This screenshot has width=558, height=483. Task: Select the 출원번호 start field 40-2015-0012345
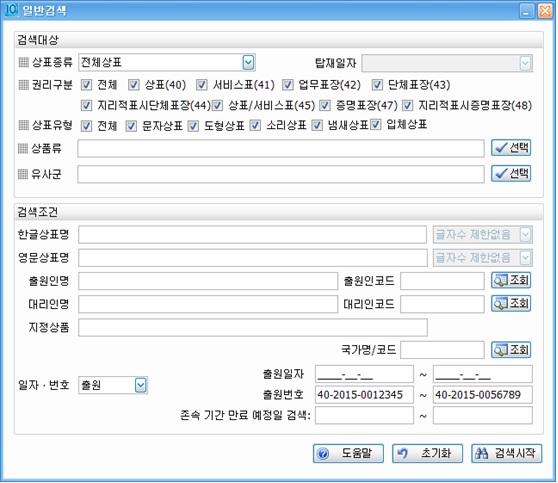coord(364,395)
